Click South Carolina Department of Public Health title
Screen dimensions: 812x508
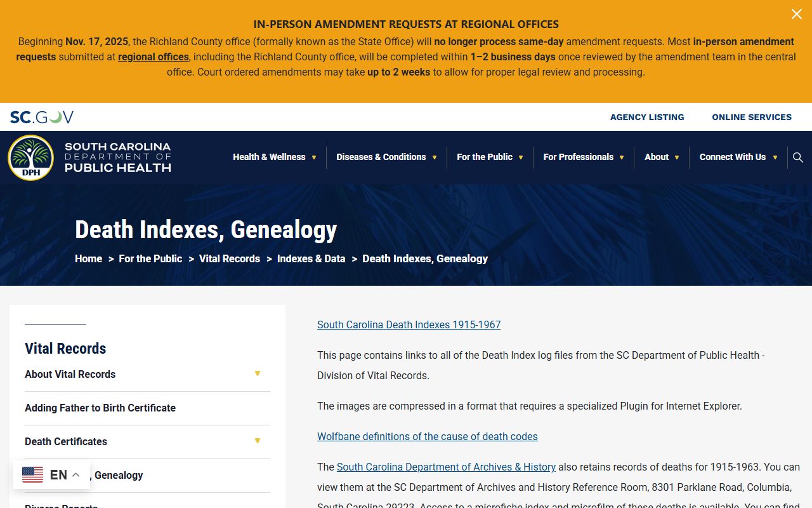coord(118,157)
